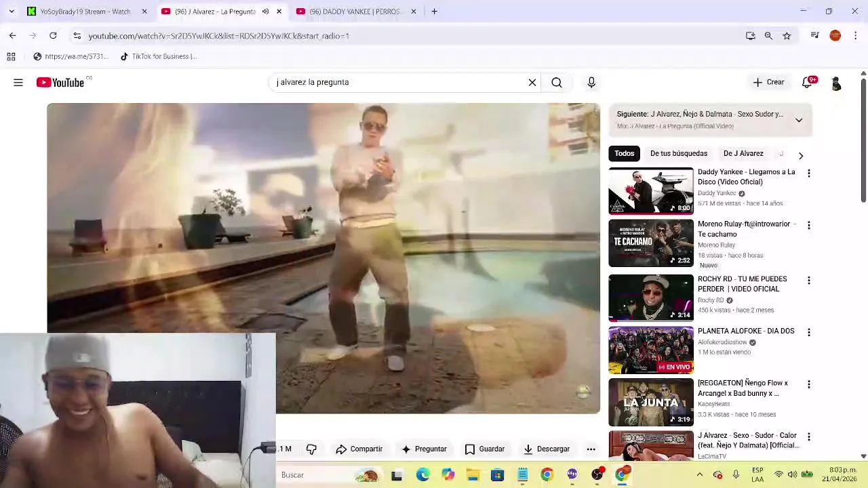The height and width of the screenshot is (488, 868).
Task: View site information icon in address bar
Action: click(77, 36)
